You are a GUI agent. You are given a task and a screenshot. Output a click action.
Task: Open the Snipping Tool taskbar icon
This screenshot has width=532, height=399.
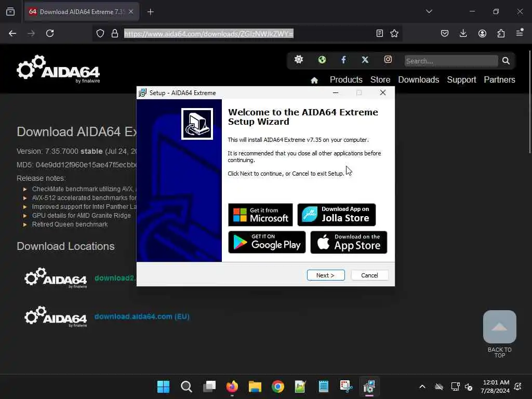point(347,387)
